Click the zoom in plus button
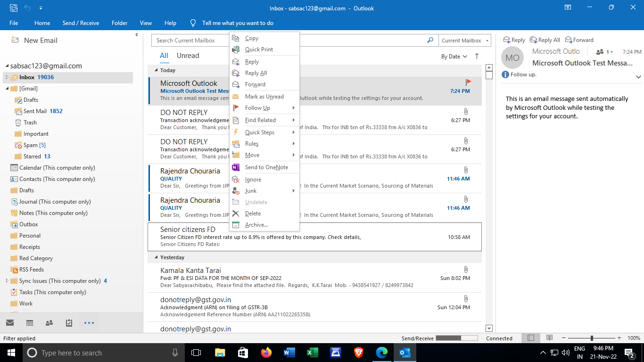Image resolution: width=644 pixels, height=362 pixels. pos(619,338)
